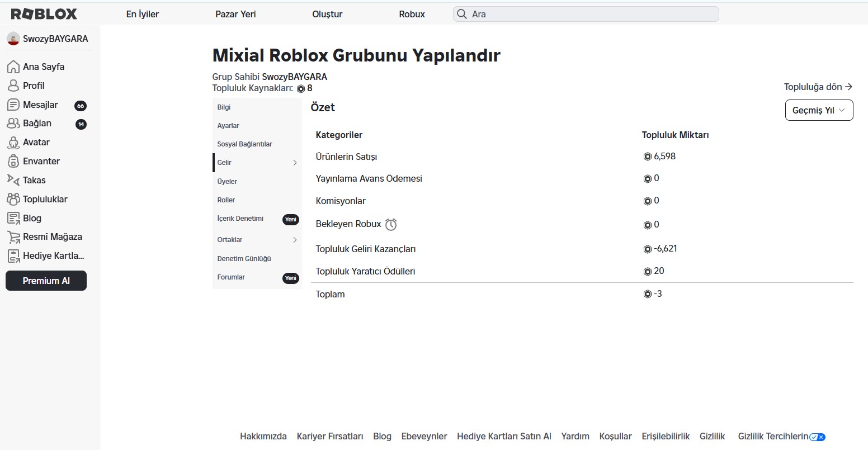Viewport: 868px width, 450px height.
Task: Click the Yeni badge next to İçerik Denetimi
Action: pos(291,219)
